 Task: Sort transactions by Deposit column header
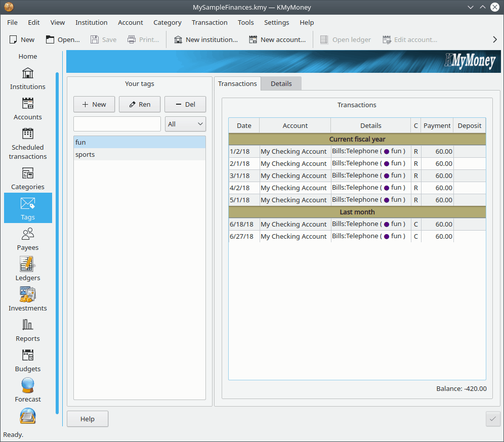[469, 125]
